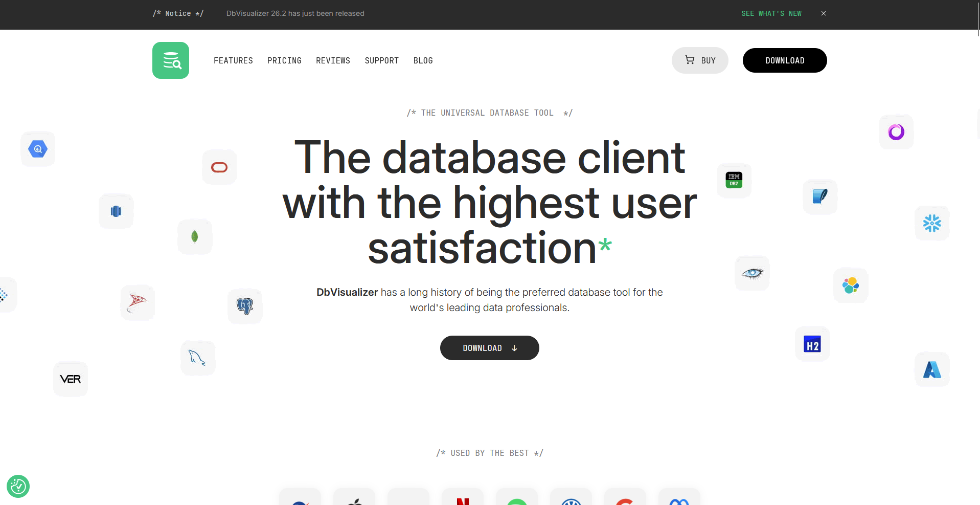Open the See What's New link
Viewport: 980px width, 505px height.
click(x=771, y=13)
